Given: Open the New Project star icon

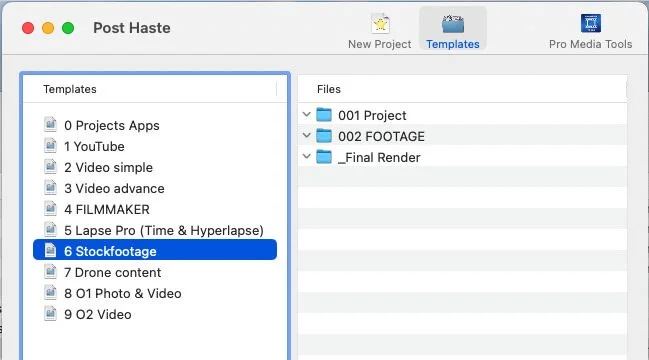Looking at the screenshot, I should [x=380, y=23].
